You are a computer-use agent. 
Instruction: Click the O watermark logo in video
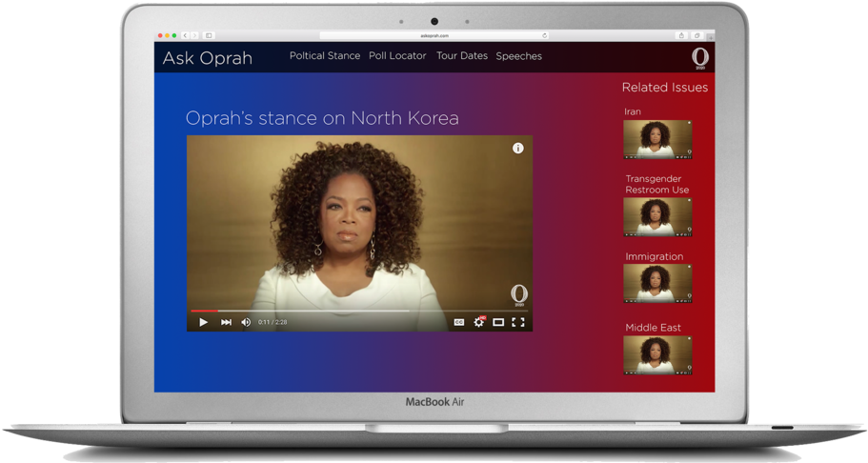coord(518,295)
